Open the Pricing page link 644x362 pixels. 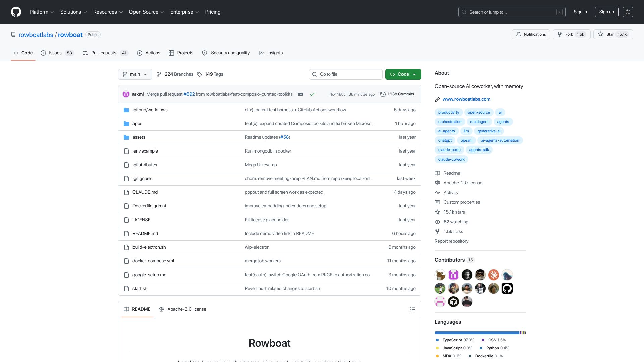(x=213, y=12)
